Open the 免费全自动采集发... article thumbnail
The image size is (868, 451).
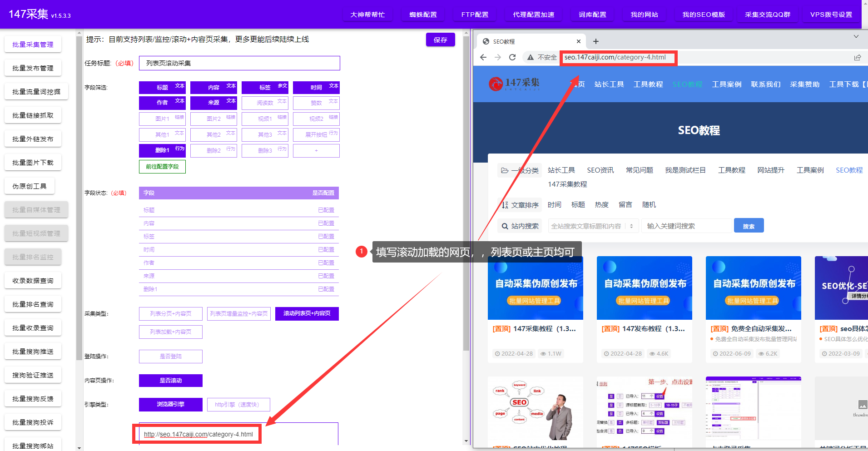pyautogui.click(x=754, y=288)
